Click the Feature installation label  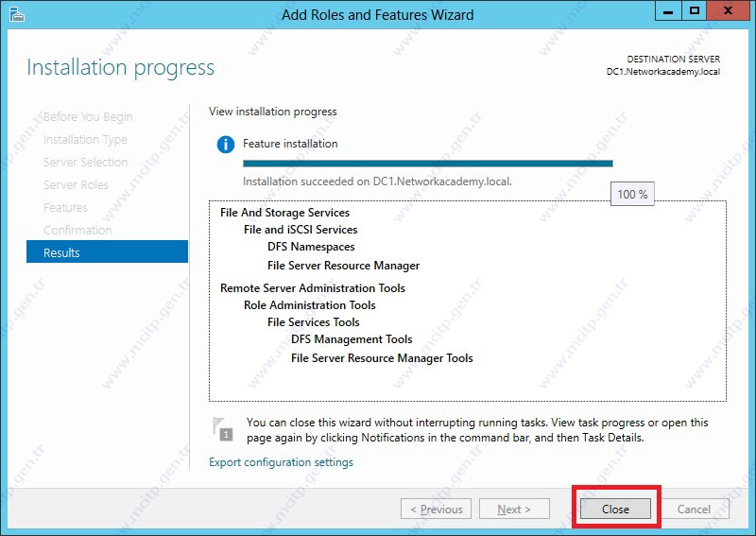pos(290,144)
